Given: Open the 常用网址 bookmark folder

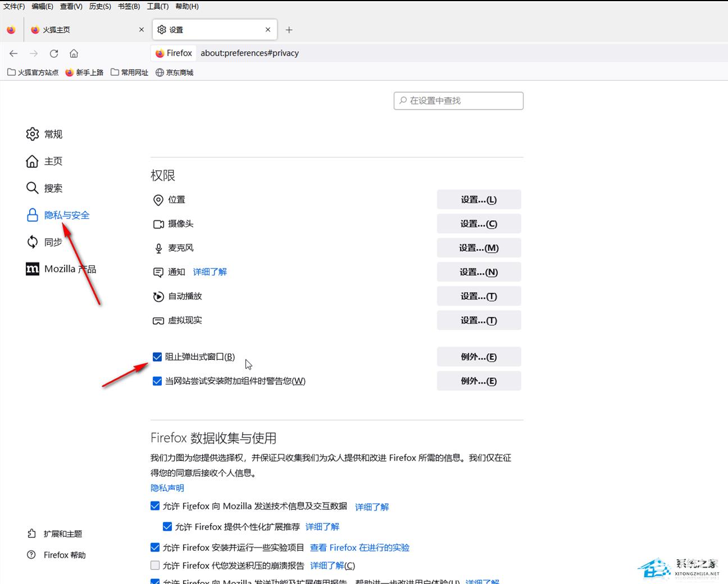Looking at the screenshot, I should click(130, 72).
